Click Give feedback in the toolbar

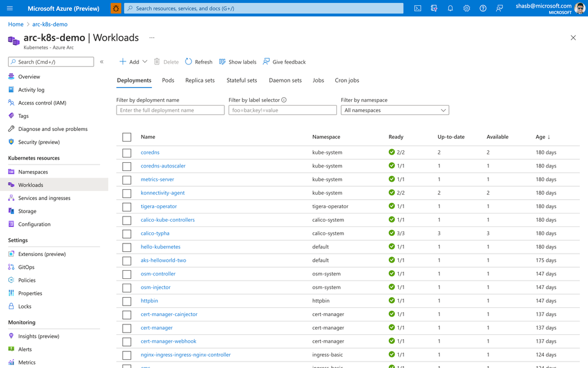284,61
